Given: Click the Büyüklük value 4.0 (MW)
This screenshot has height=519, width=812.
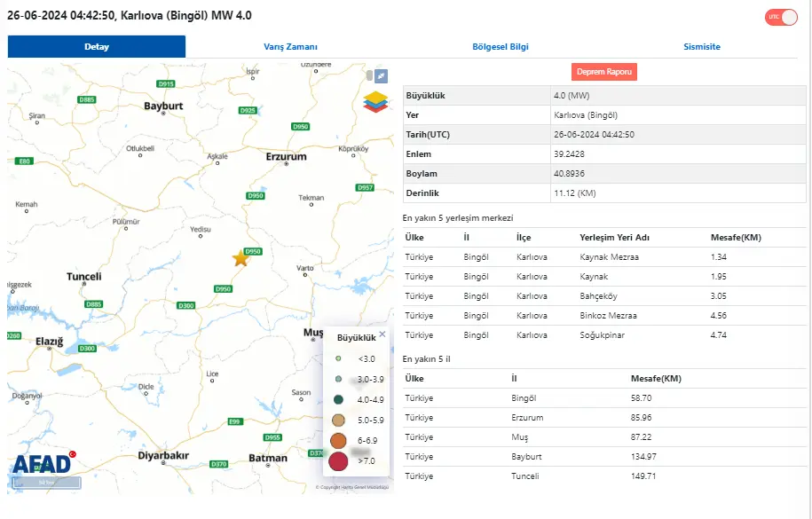Looking at the screenshot, I should click(x=572, y=95).
